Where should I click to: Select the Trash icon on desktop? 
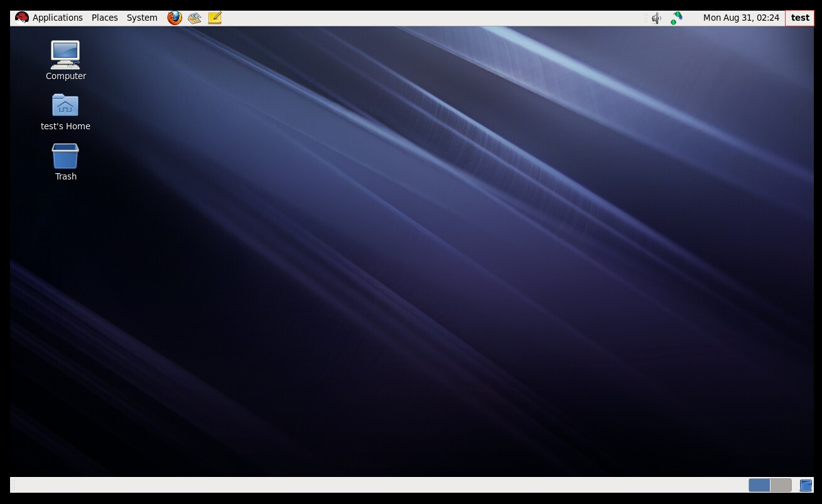[x=65, y=156]
